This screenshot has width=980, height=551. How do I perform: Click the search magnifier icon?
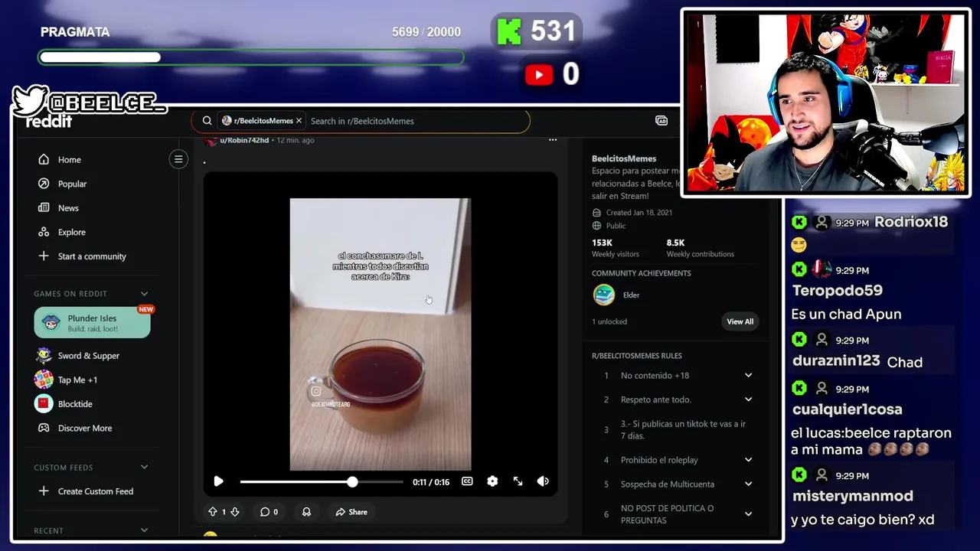point(207,121)
